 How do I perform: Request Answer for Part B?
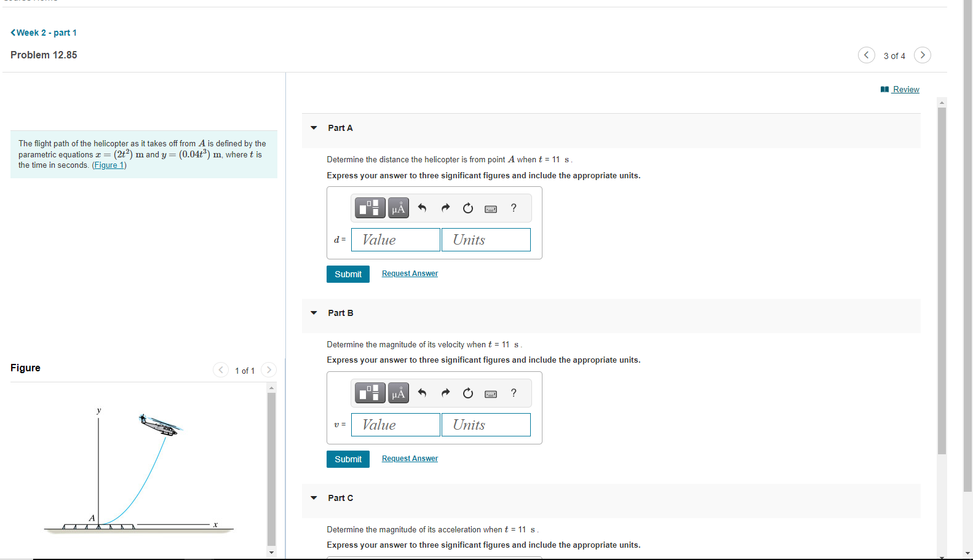click(410, 459)
